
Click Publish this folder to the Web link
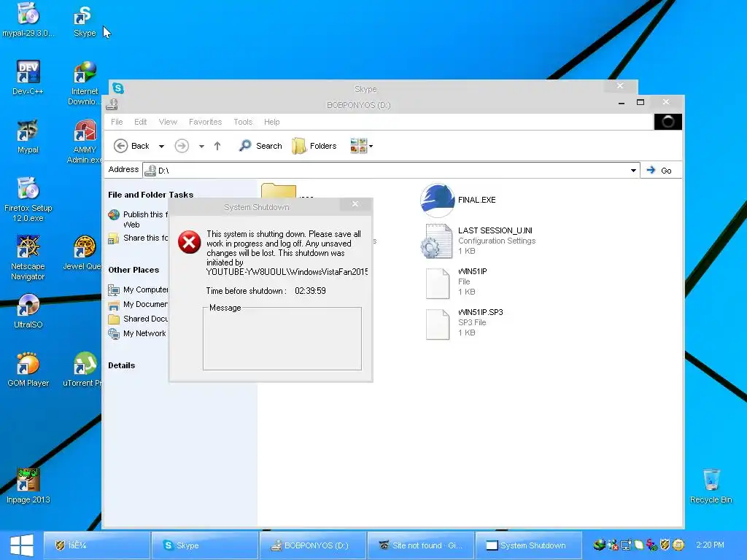point(138,219)
